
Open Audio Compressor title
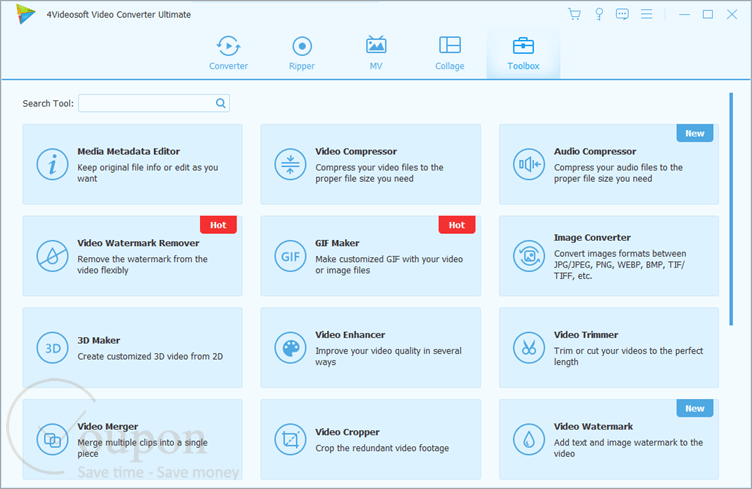595,151
